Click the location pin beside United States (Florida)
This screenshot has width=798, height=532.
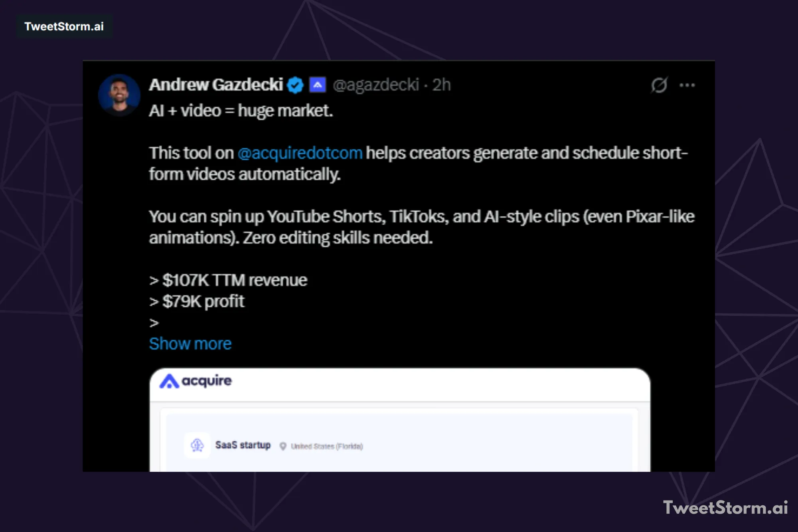(283, 446)
